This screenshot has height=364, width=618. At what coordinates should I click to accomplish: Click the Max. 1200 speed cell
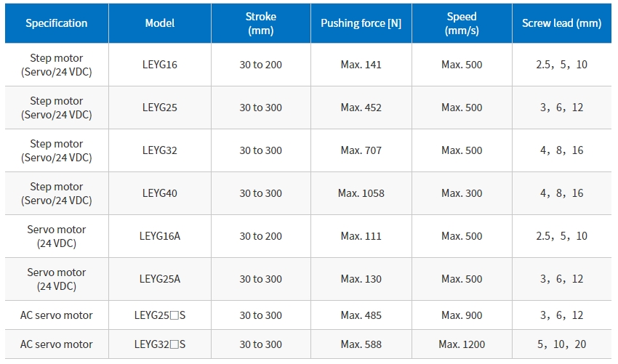tap(462, 344)
